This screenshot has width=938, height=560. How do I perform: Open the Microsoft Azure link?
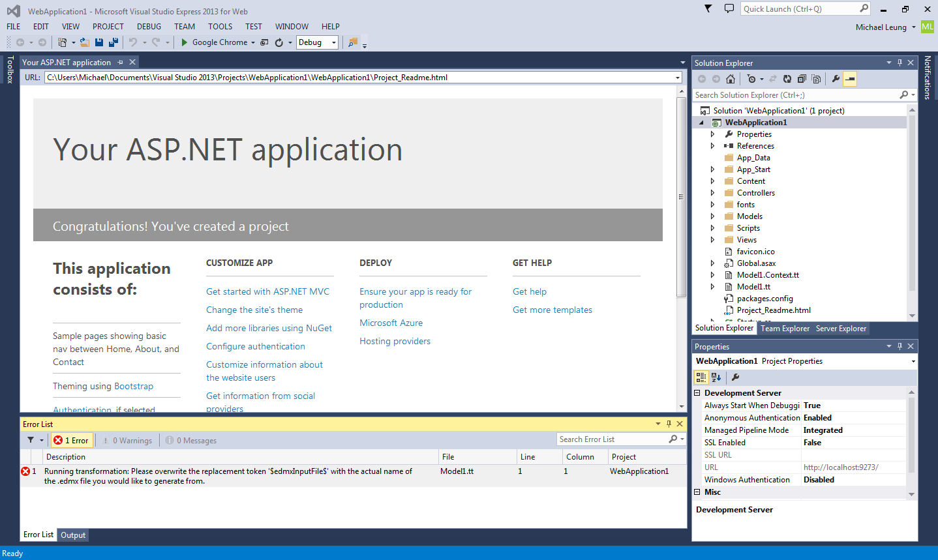tap(391, 323)
